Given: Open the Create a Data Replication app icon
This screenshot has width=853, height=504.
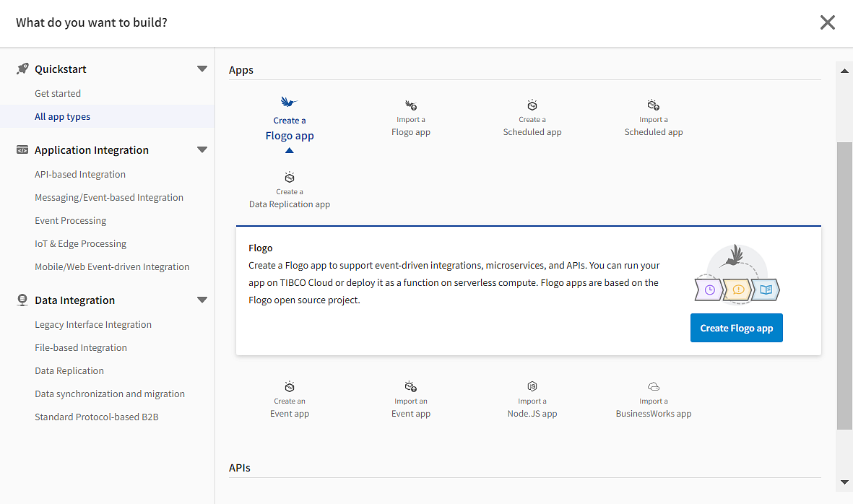Looking at the screenshot, I should coord(290,178).
